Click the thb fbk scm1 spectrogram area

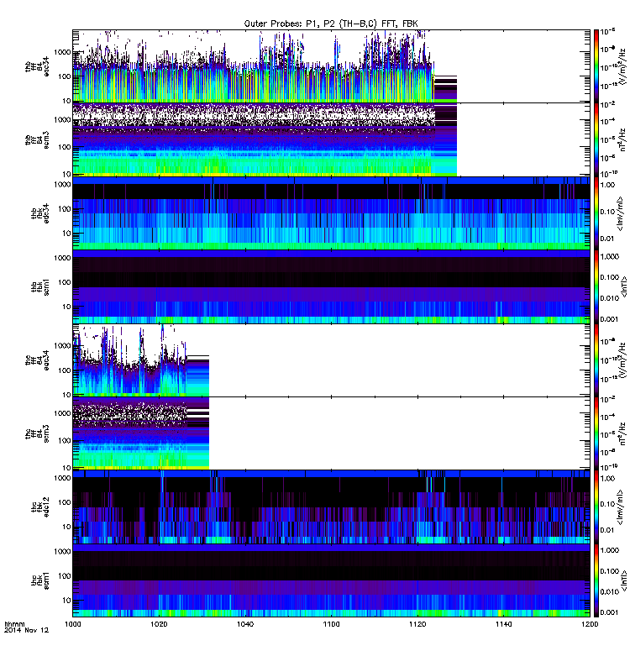pyautogui.click(x=331, y=286)
